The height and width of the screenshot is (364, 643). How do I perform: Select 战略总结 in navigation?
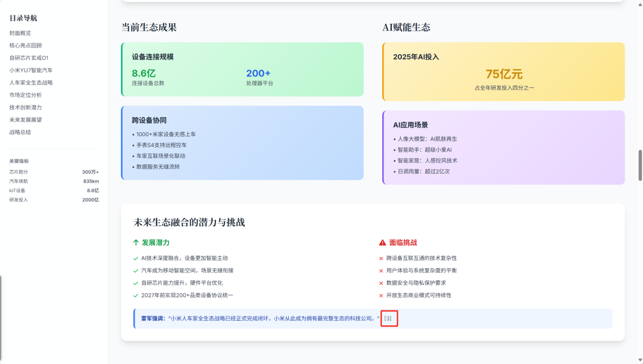(20, 132)
